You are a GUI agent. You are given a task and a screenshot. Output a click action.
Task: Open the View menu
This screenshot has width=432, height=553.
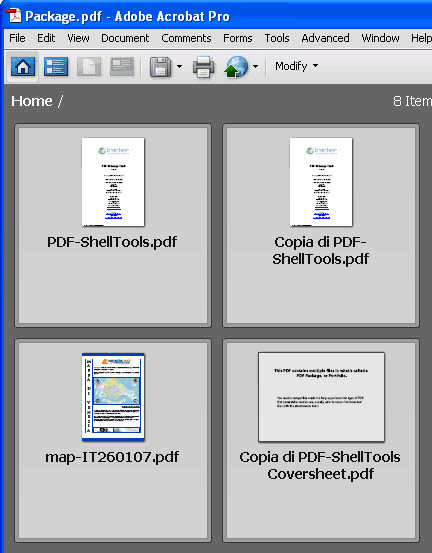(x=78, y=38)
